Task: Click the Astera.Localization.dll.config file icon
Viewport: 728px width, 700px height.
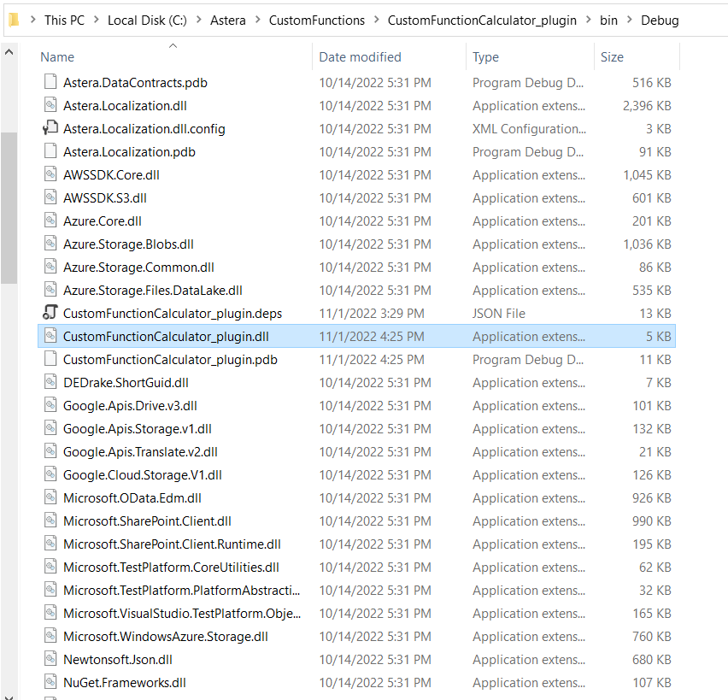Action: [x=50, y=129]
